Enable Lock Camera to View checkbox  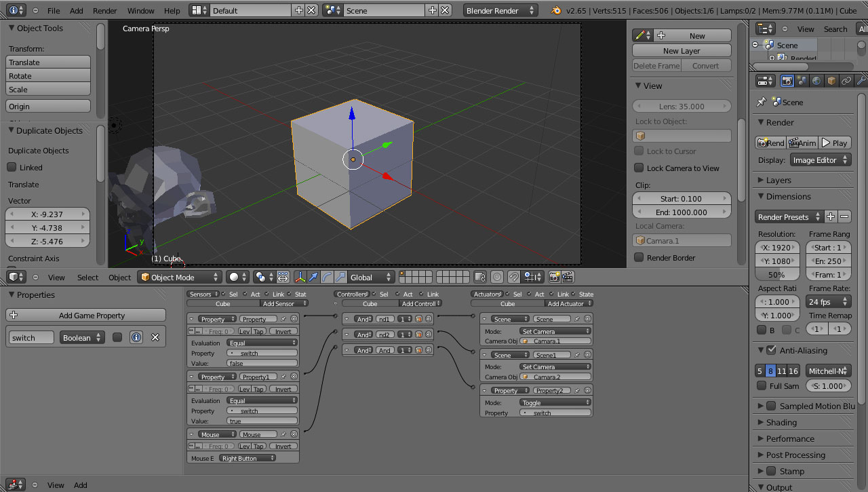pos(639,168)
